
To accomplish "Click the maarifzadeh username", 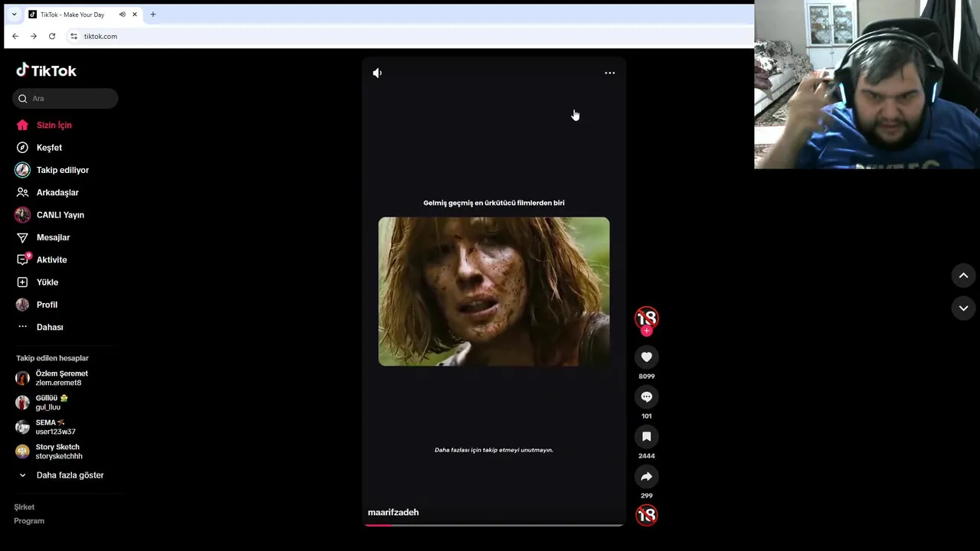I will click(x=394, y=512).
